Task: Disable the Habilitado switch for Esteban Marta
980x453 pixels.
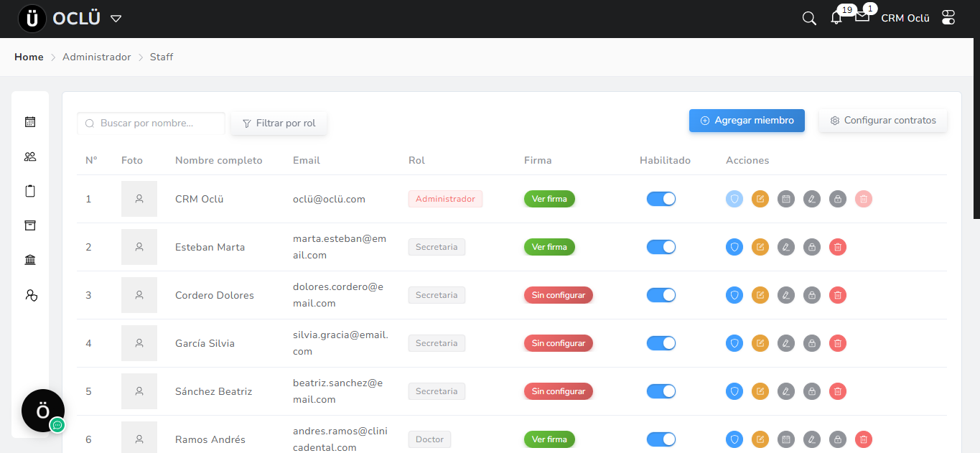Action: 661,247
